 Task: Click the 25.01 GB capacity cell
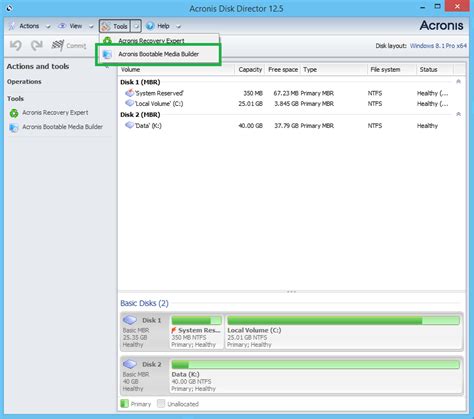point(251,104)
